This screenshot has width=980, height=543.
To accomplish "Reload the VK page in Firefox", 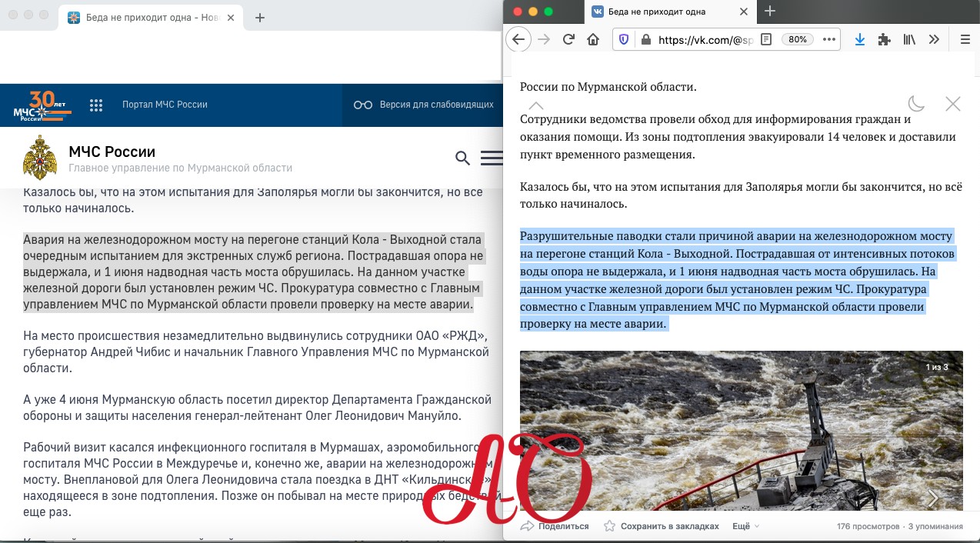I will pyautogui.click(x=568, y=39).
